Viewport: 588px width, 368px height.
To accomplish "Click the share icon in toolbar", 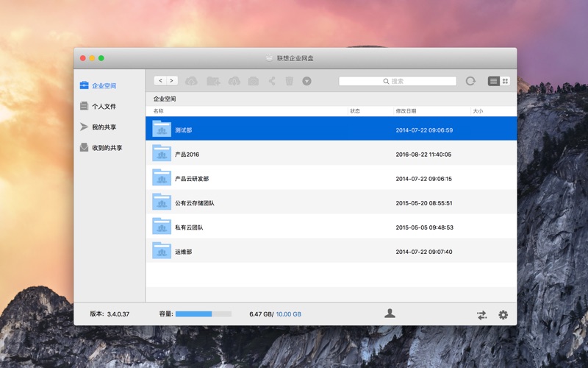I will pos(272,81).
